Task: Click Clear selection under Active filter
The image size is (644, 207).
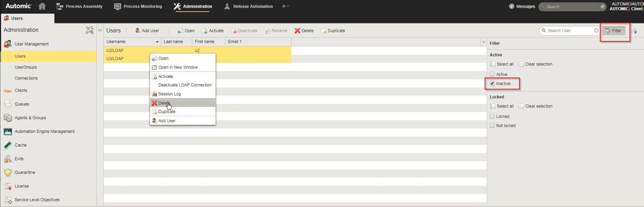Action: pos(536,64)
